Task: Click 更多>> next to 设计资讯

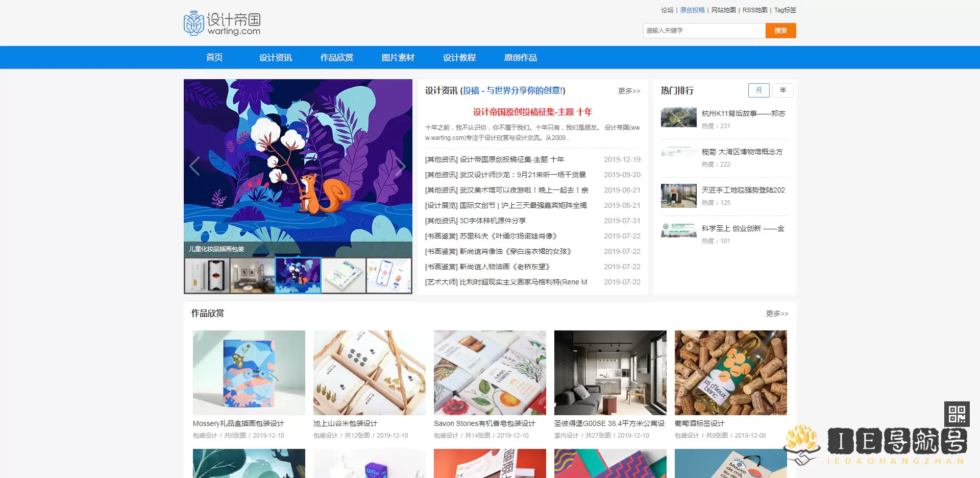Action: (x=628, y=91)
